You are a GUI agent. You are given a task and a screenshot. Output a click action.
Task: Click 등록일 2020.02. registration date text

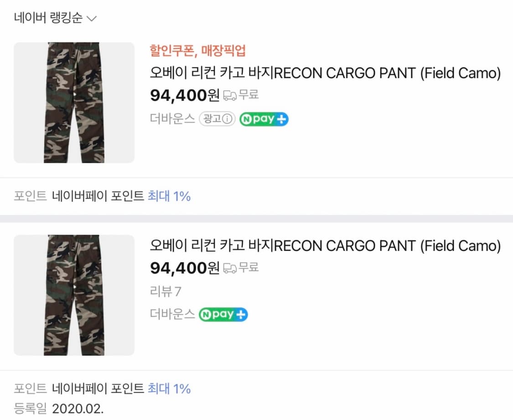pos(59,409)
